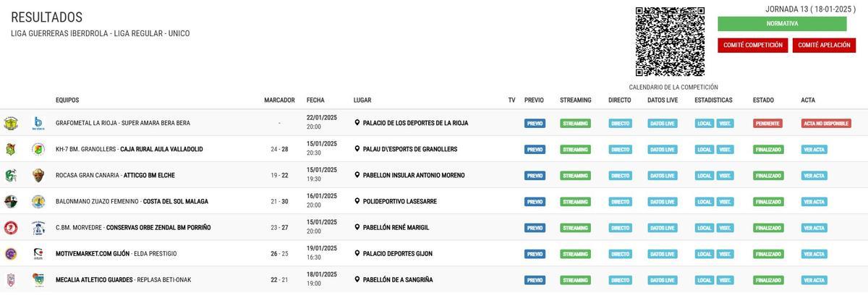Screen dimensions: 868x298
Task: Click Costa del Sol Malaga team logo
Action: (x=38, y=202)
